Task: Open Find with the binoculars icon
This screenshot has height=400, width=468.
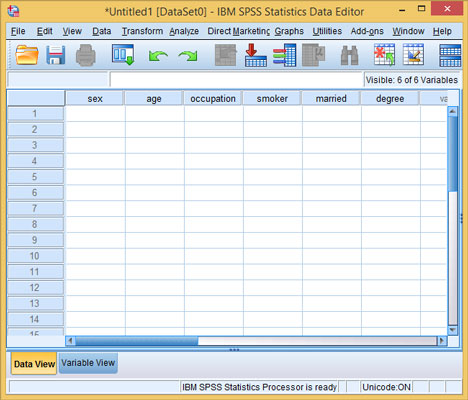Action: (349, 55)
